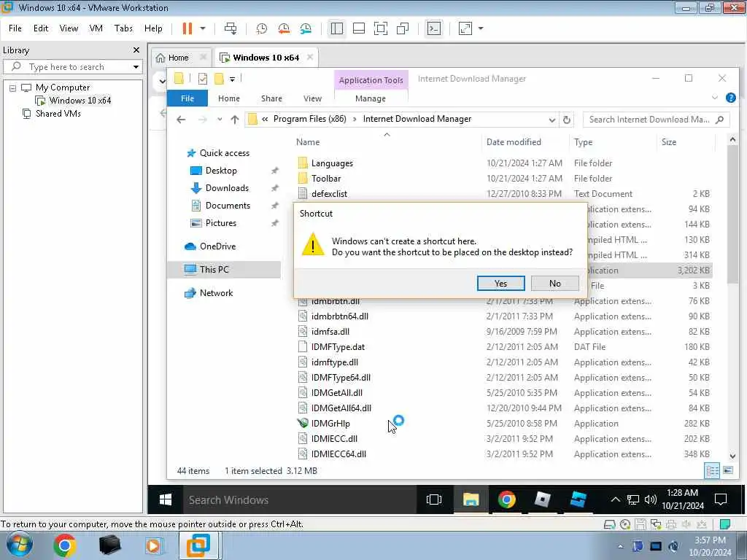
Task: Click No in the Shortcut dialog
Action: pos(555,284)
